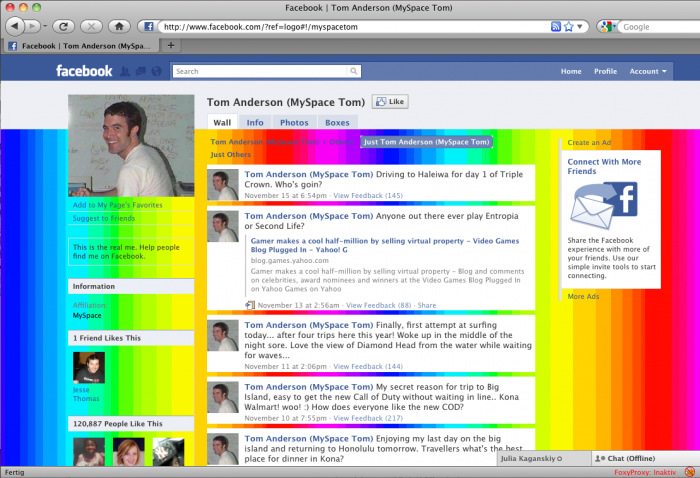Viewport: 700px width, 478px height.
Task: Click the '120,887 People Like This' header
Action: 131,424
